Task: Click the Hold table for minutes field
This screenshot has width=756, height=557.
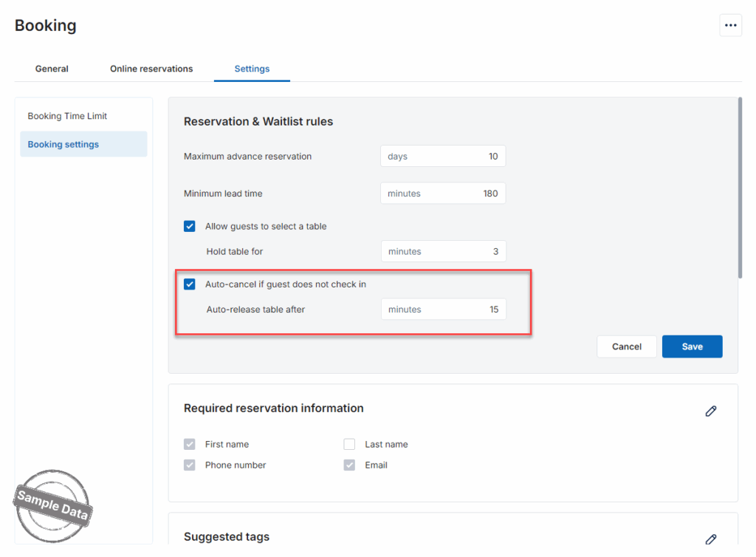Action: [443, 252]
